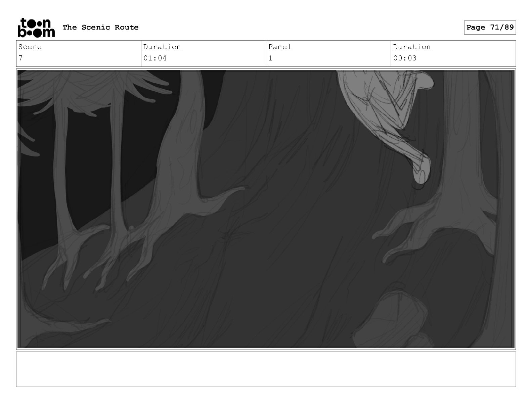The height and width of the screenshot is (411, 532).
Task: Click the scene duration value '01:04'
Action: coord(155,58)
